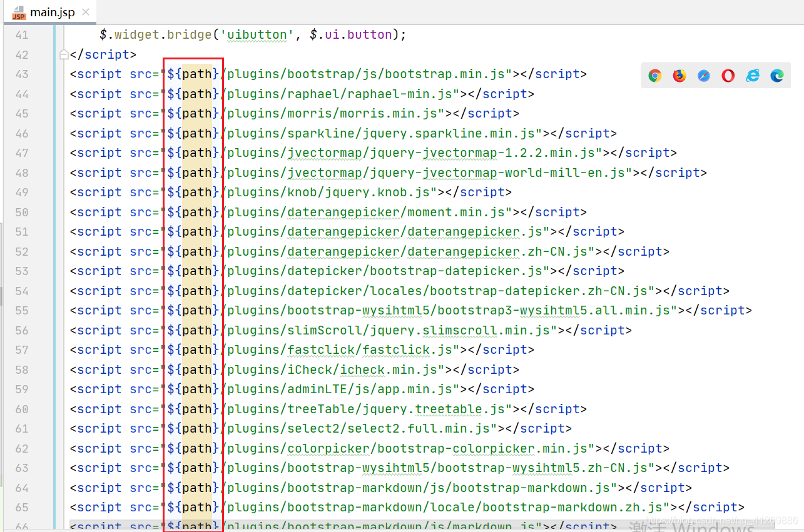
Task: Click bootstrap-colorpicker.min.js text
Action: (x=483, y=448)
